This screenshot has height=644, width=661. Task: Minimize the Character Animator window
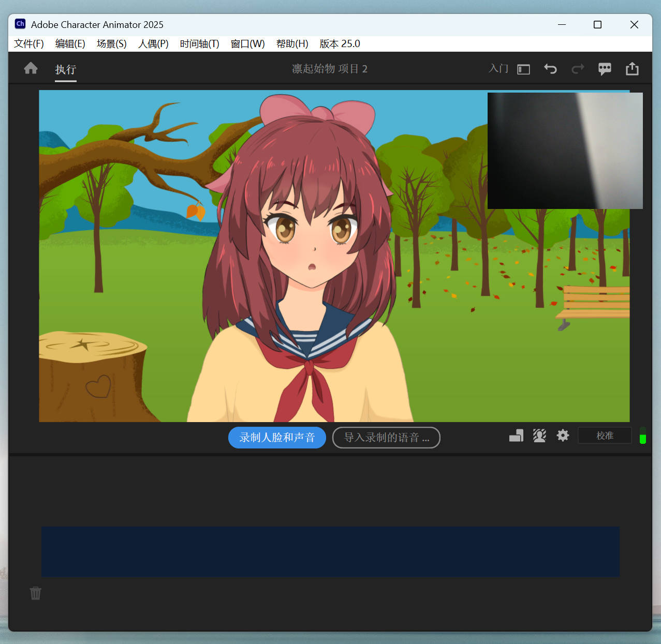[x=562, y=24]
